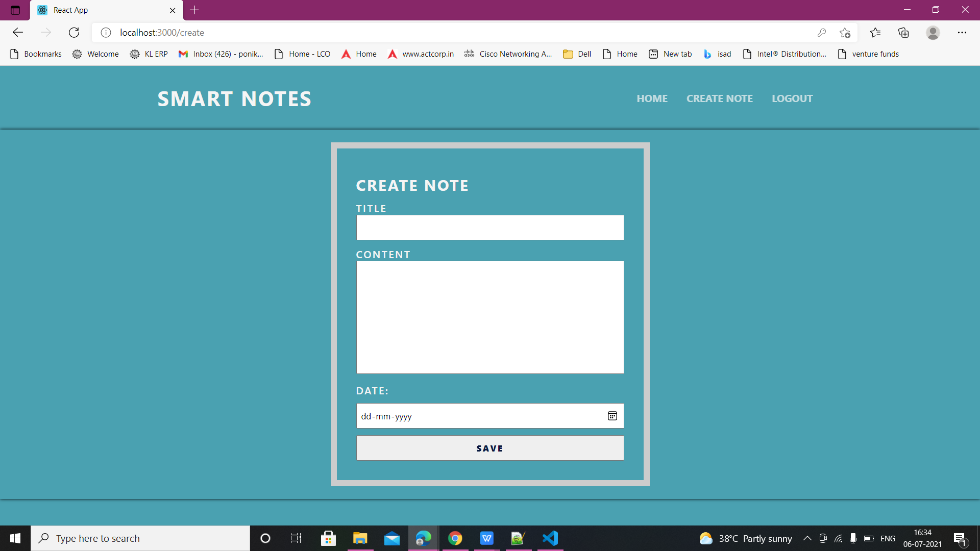Open the Collections icon
This screenshot has height=551, width=980.
[903, 33]
